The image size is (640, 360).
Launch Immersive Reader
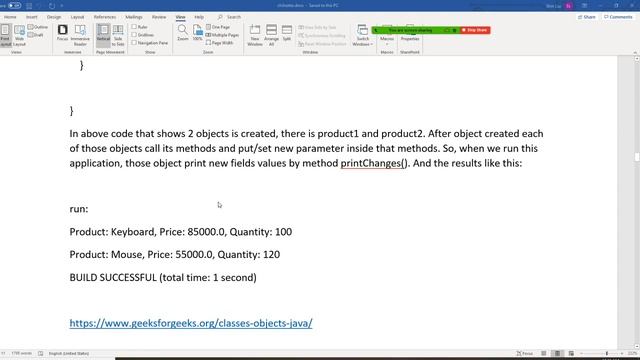click(x=80, y=35)
